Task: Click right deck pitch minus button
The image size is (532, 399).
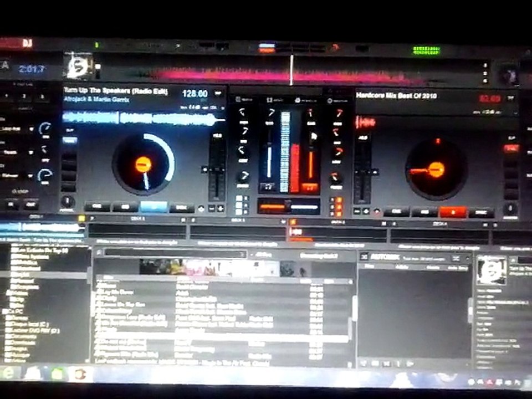Action: (357, 211)
